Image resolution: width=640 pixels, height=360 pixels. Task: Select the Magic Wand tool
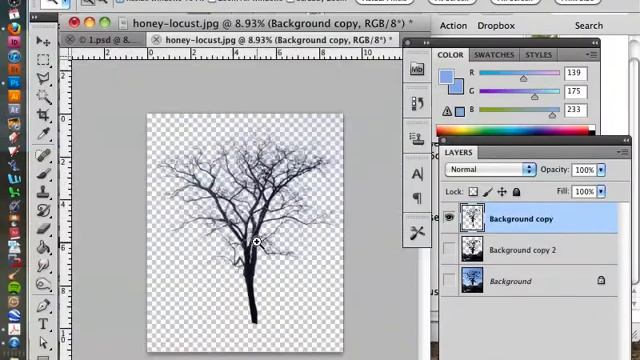pos(43,97)
